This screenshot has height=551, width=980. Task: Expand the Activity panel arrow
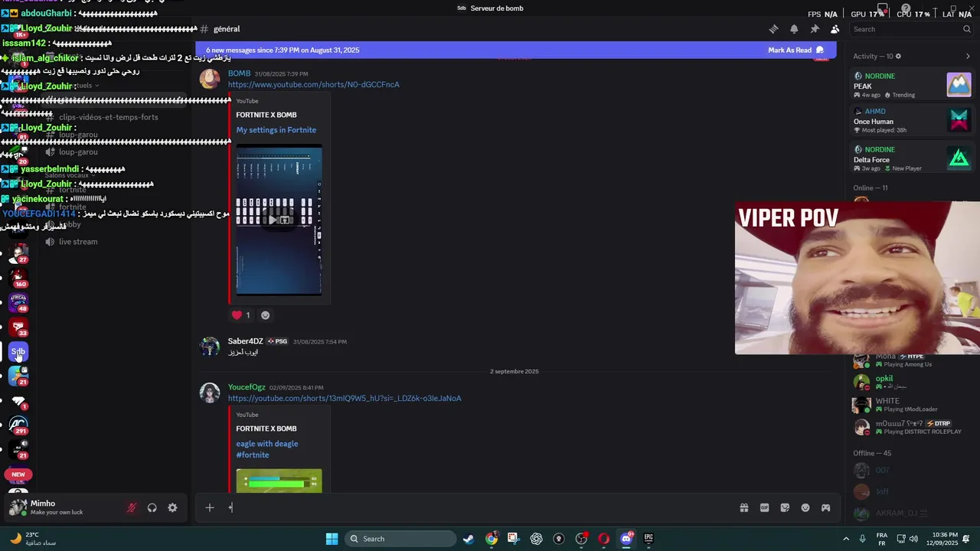click(x=968, y=57)
